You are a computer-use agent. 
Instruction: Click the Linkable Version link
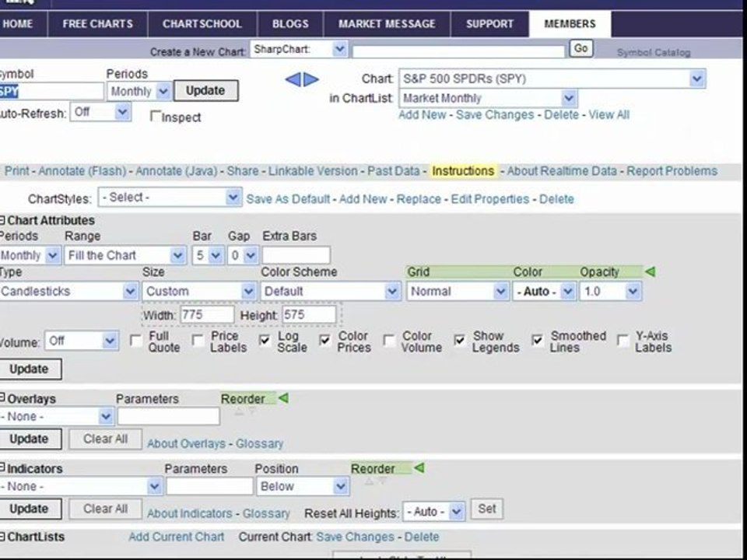(313, 171)
